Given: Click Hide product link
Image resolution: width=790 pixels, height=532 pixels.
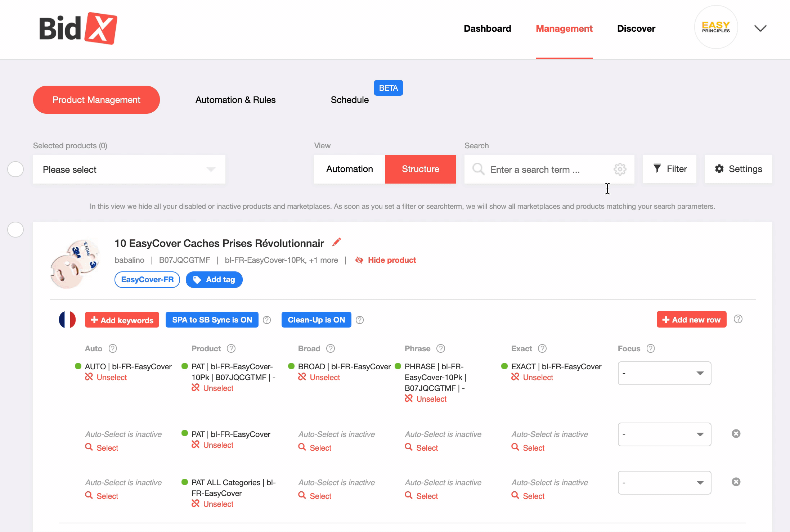Looking at the screenshot, I should click(386, 260).
